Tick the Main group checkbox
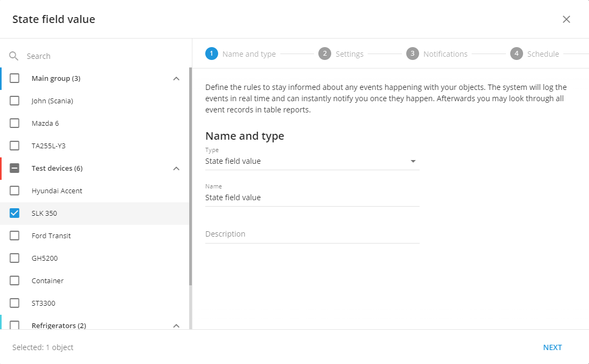This screenshot has height=364, width=589. pyautogui.click(x=14, y=78)
